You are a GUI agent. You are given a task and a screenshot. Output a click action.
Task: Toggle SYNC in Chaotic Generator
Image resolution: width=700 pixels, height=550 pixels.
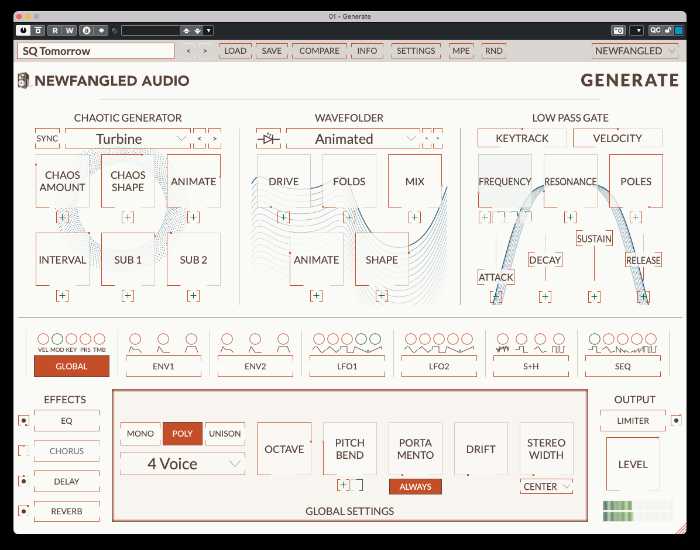[x=47, y=138]
